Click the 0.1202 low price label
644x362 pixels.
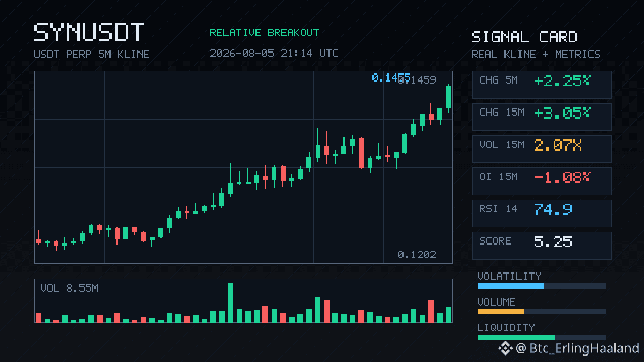[417, 255]
